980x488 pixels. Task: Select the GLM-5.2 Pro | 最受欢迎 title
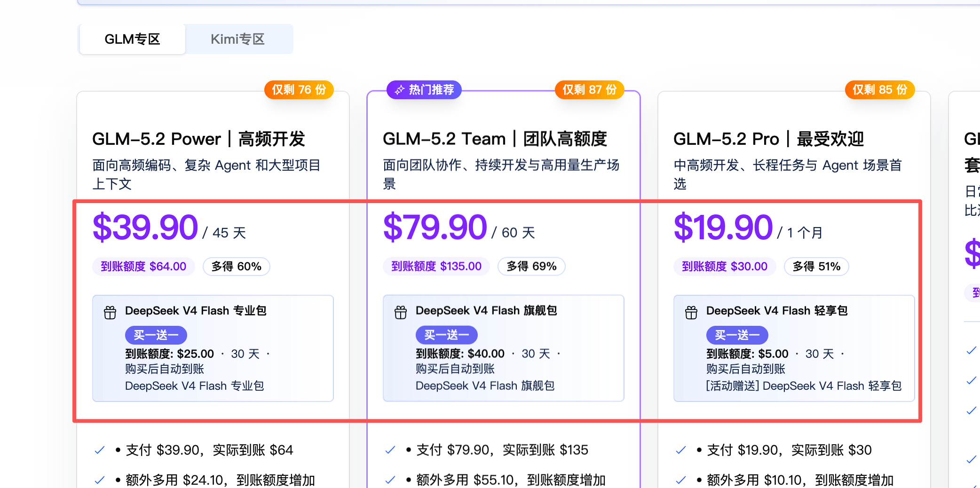coord(769,139)
